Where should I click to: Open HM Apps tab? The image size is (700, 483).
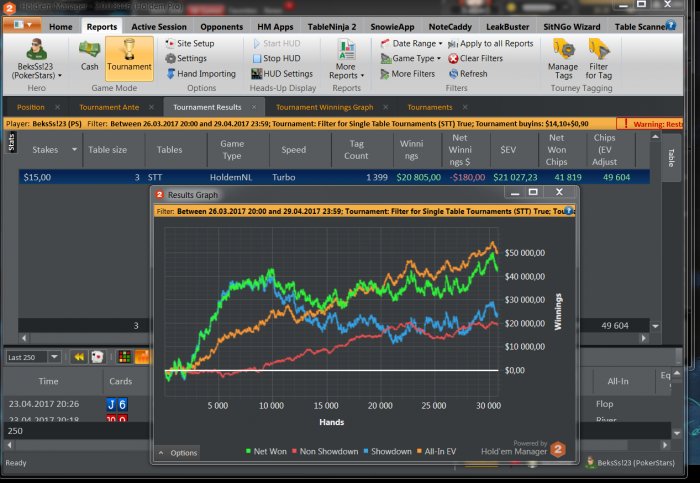tap(275, 27)
